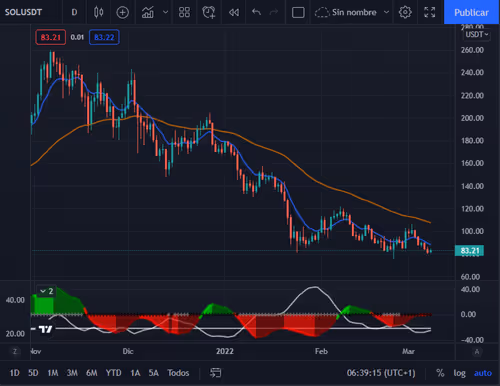The height and width of the screenshot is (386, 500).
Task: Collapse the indicator legend marked 2
Action: click(x=46, y=291)
